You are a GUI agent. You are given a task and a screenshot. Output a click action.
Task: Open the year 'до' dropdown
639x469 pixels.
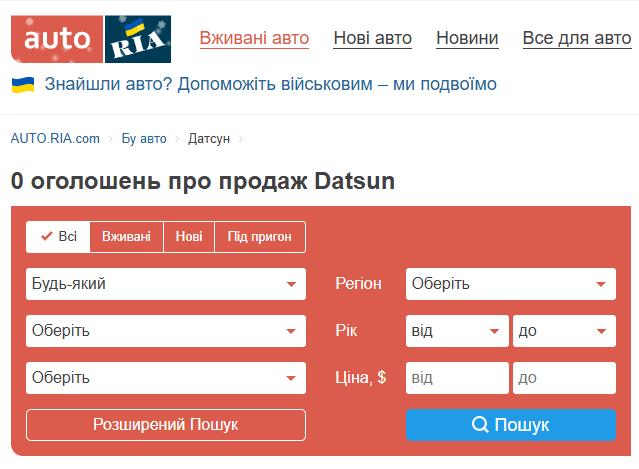click(563, 331)
